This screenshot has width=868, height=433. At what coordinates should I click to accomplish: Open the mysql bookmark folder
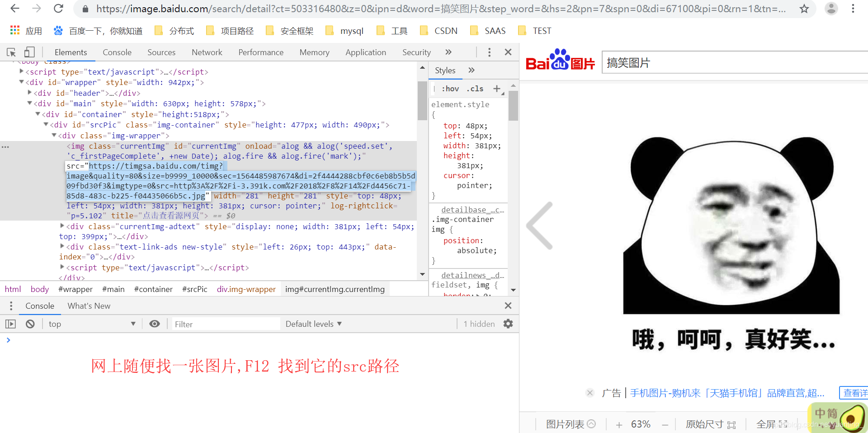(344, 31)
